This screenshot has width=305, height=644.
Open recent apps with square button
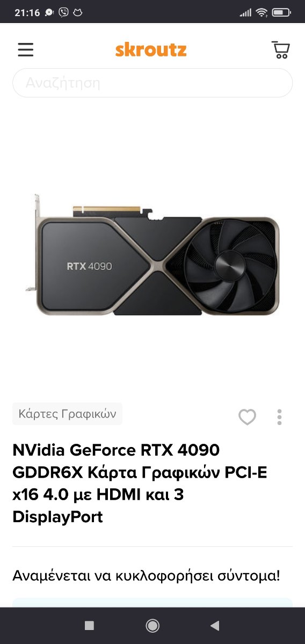[90, 625]
